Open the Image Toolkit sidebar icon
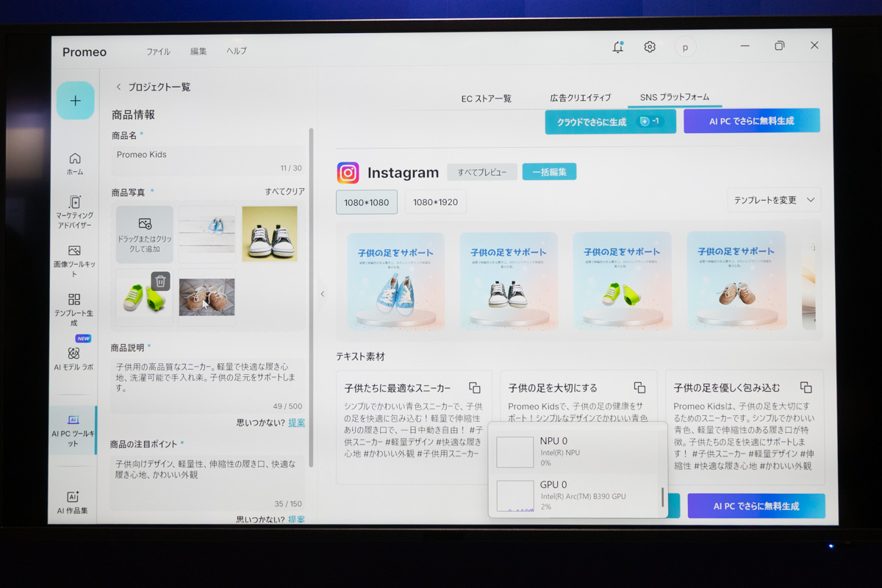Screen dimensions: 882x588 click(x=75, y=256)
